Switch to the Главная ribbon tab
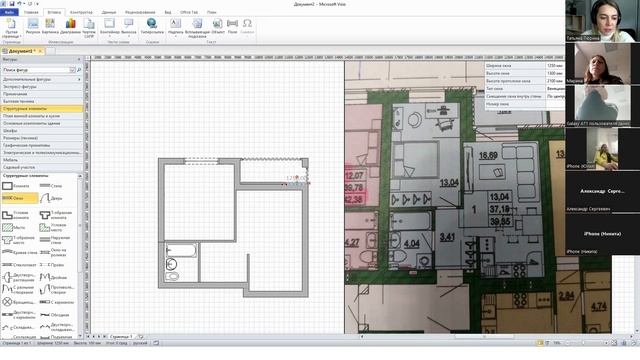 point(31,12)
